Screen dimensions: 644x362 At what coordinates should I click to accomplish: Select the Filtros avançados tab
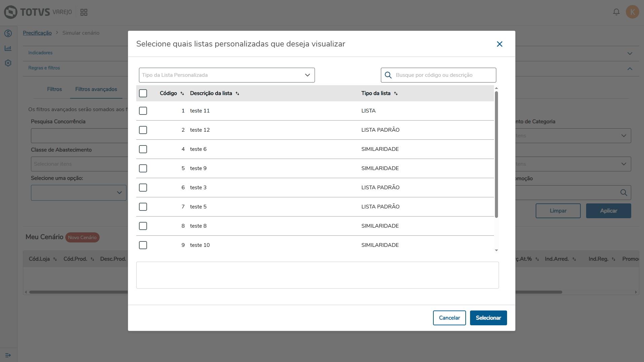coord(96,89)
